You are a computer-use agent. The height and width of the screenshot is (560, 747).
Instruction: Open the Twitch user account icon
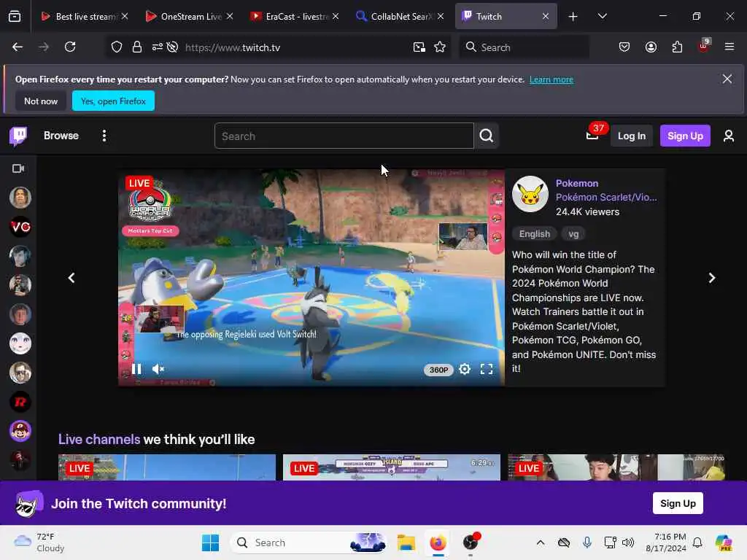click(x=729, y=136)
